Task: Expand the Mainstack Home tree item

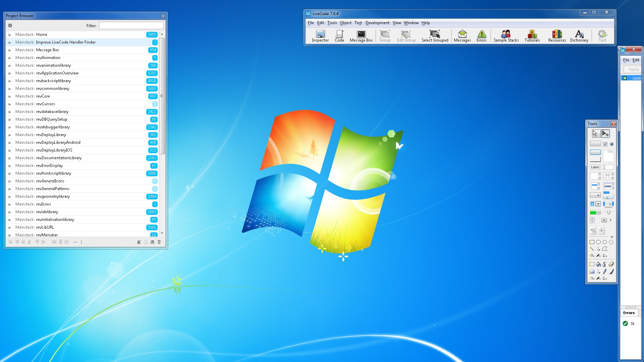Action: (10, 35)
